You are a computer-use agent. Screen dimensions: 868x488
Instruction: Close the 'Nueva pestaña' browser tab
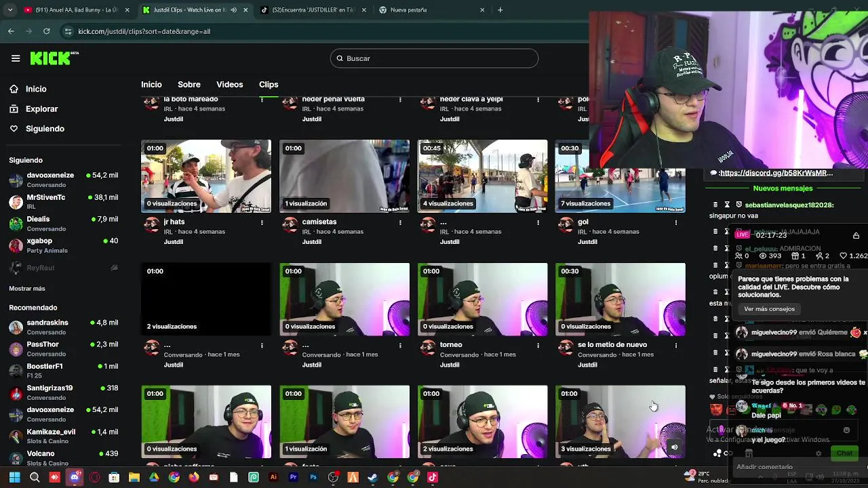[482, 10]
